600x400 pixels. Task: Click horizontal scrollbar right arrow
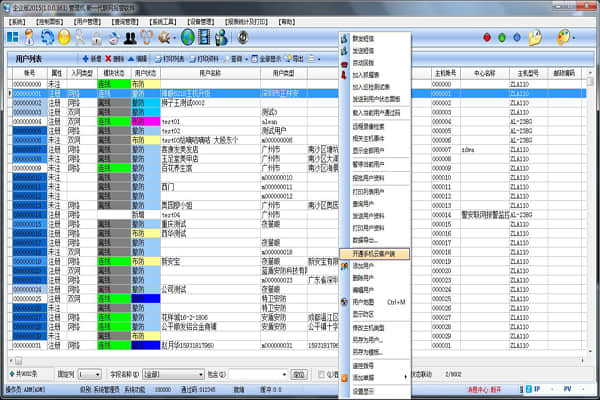pyautogui.click(x=582, y=361)
